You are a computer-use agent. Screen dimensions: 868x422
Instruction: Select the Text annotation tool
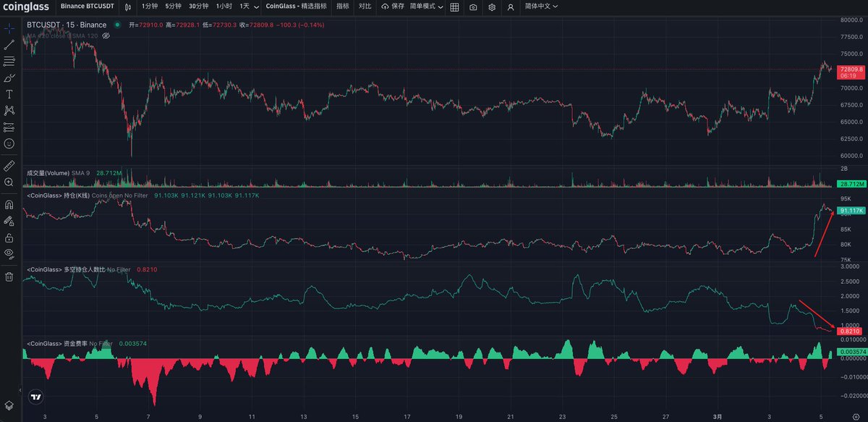tap(9, 94)
